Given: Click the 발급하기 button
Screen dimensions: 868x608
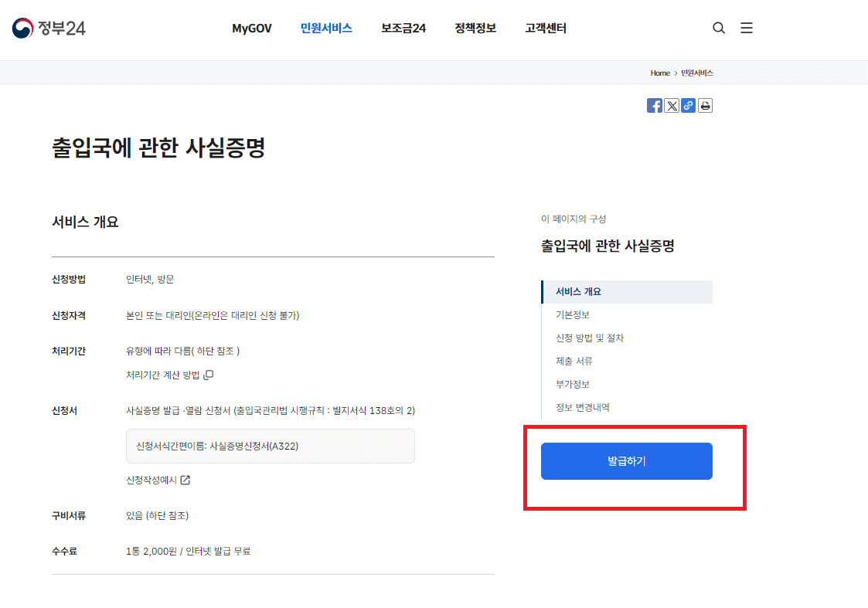Looking at the screenshot, I should [x=626, y=460].
